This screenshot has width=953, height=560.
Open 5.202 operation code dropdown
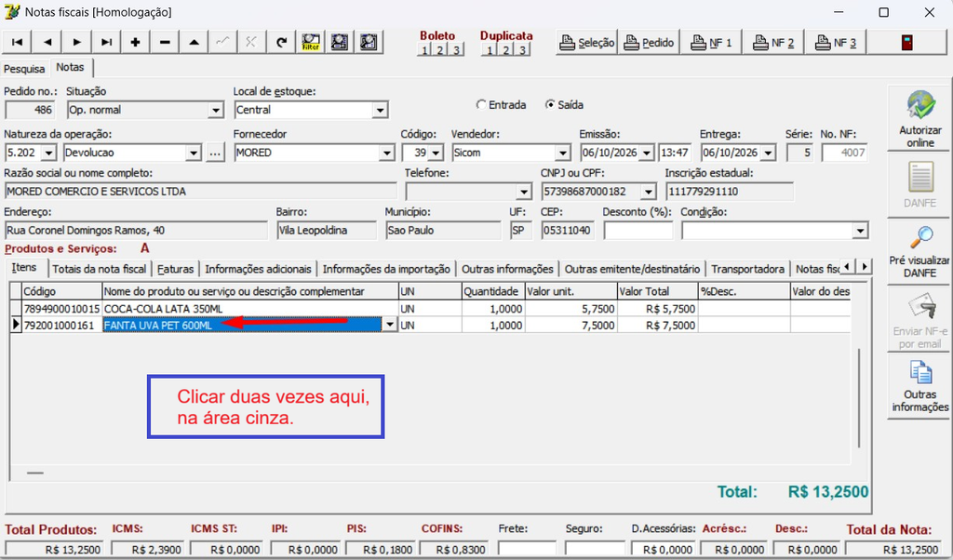48,153
